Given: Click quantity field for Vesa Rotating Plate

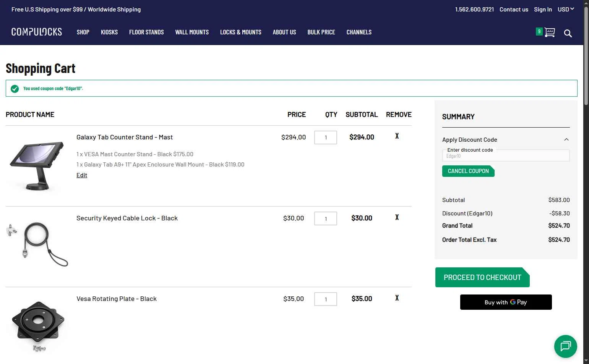Looking at the screenshot, I should pyautogui.click(x=326, y=299).
